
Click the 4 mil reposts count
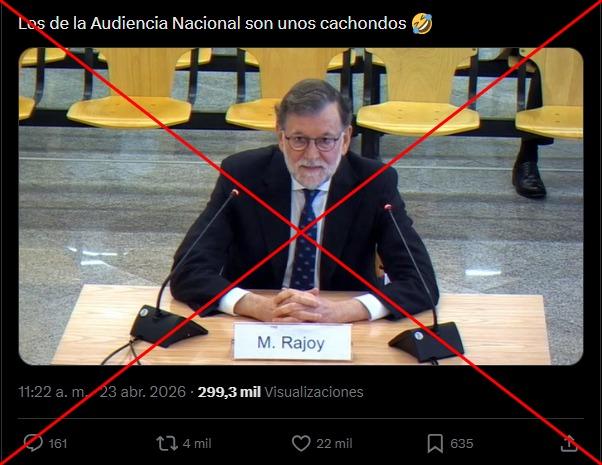click(x=197, y=443)
